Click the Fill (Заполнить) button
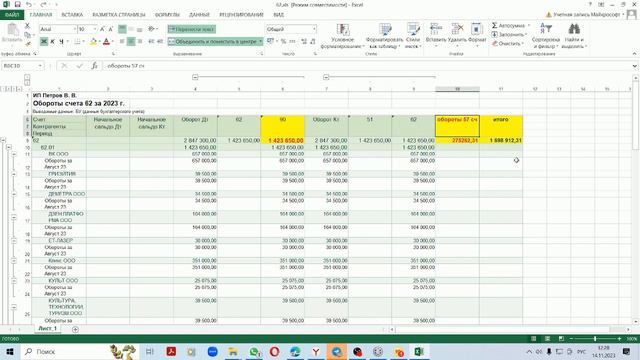The image size is (640, 360). [509, 34]
